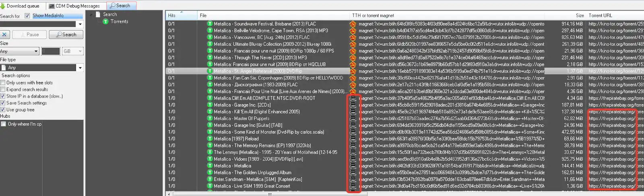Click rutor tracker icon in Vancouver, BC row
Viewport: 644px width, 196px height.
click(353, 37)
